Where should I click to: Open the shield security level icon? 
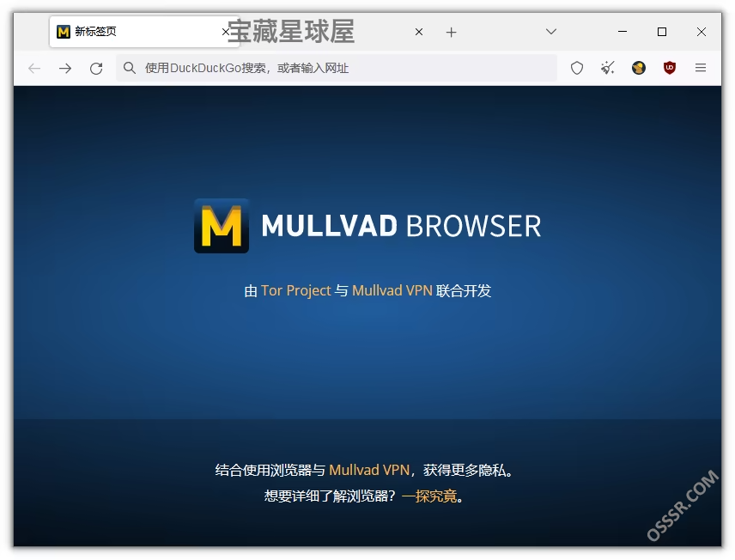coord(576,68)
